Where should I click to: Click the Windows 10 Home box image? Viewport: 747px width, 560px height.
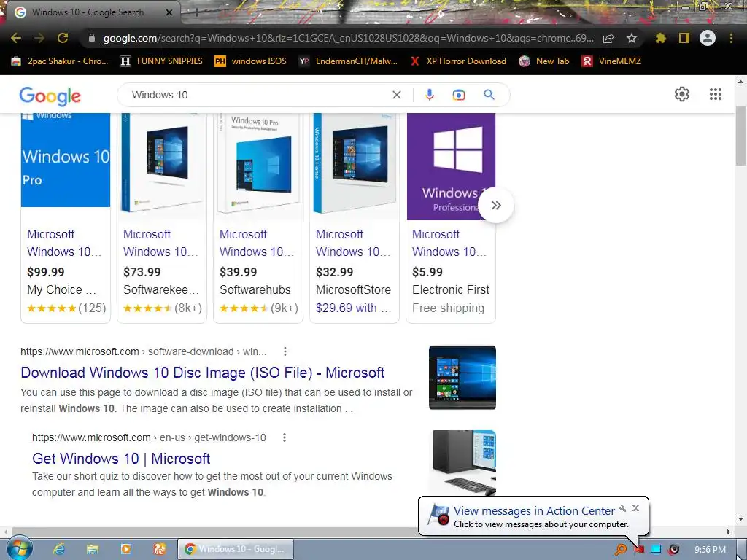[x=355, y=164]
